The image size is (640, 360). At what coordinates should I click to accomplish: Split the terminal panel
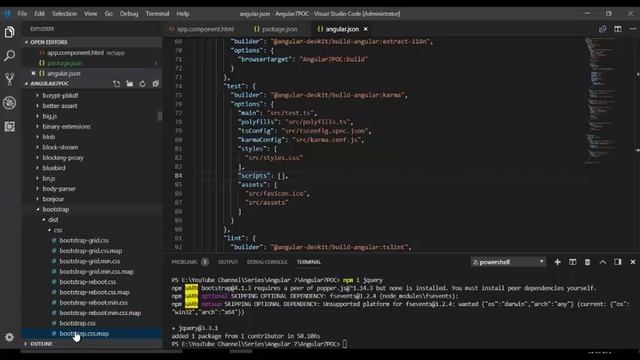[573, 262]
